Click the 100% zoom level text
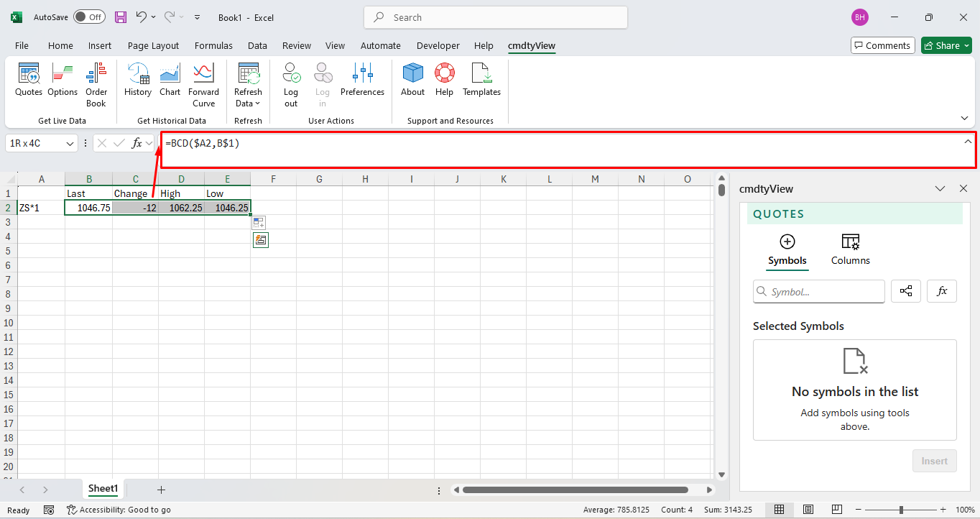Screen dimensions: 980x519 click(x=965, y=510)
